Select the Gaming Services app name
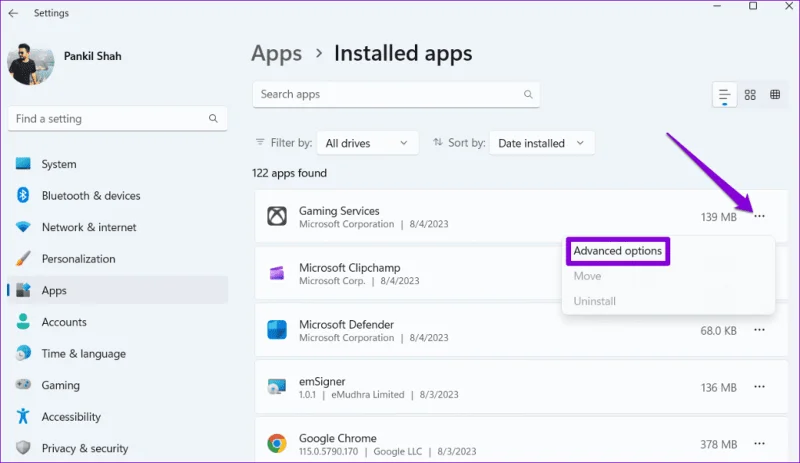This screenshot has width=800, height=463. coord(339,211)
